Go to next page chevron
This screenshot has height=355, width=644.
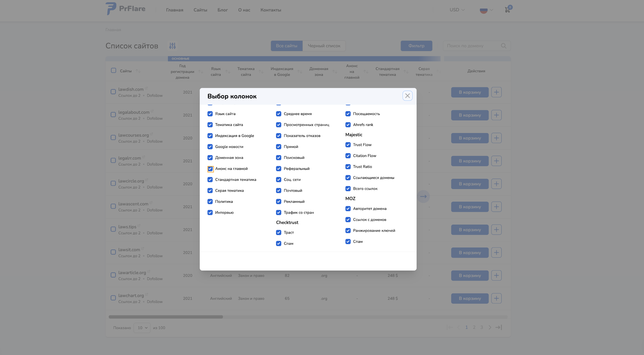tap(490, 327)
